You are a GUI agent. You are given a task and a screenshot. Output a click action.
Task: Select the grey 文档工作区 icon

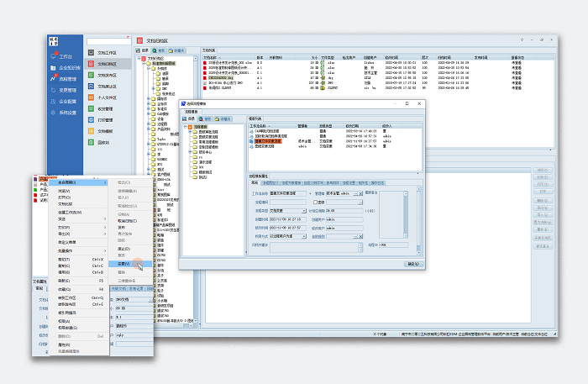tap(91, 52)
